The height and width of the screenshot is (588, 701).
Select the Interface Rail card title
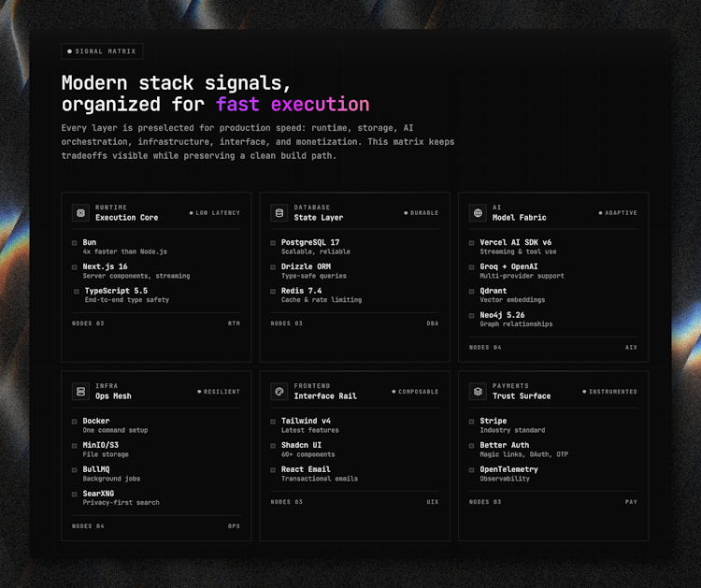tap(325, 396)
